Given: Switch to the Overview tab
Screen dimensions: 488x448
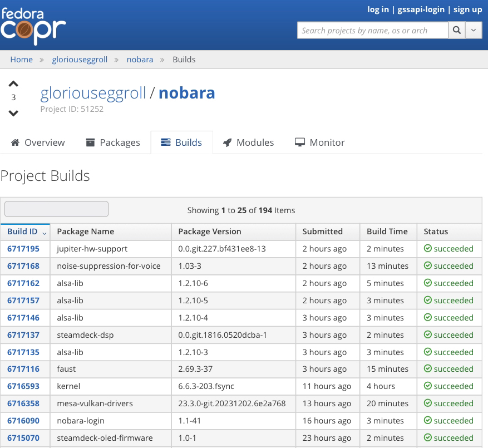Looking at the screenshot, I should (38, 142).
